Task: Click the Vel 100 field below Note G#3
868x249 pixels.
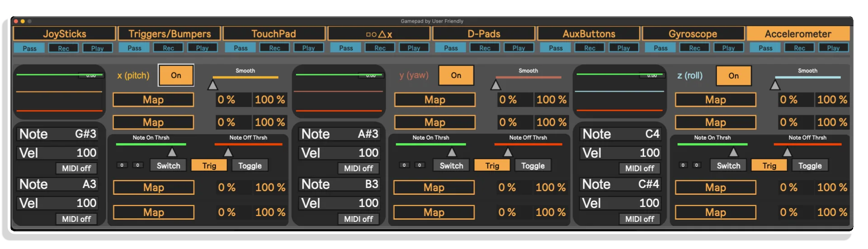Action: pyautogui.click(x=57, y=153)
